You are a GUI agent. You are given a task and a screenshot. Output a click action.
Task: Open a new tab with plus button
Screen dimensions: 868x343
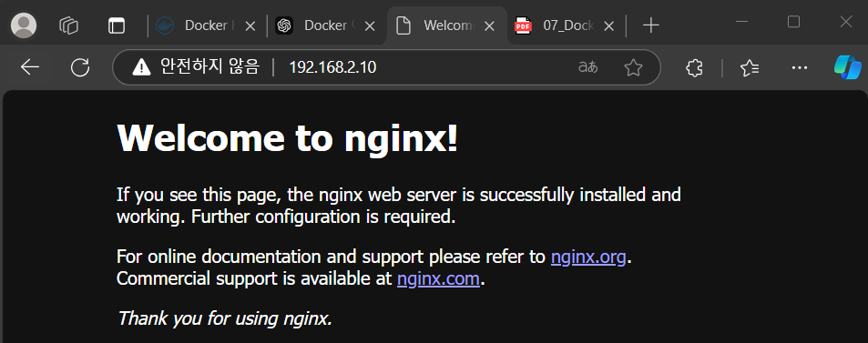tap(651, 25)
